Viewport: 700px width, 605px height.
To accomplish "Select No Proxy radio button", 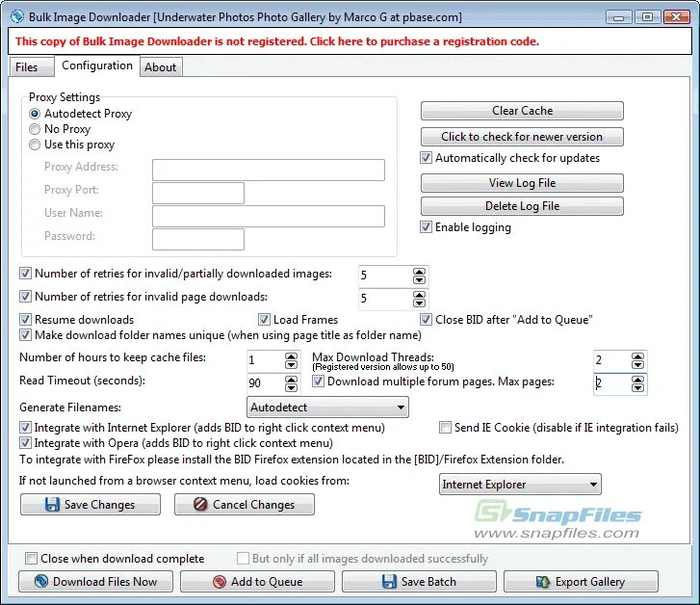I will tap(35, 129).
